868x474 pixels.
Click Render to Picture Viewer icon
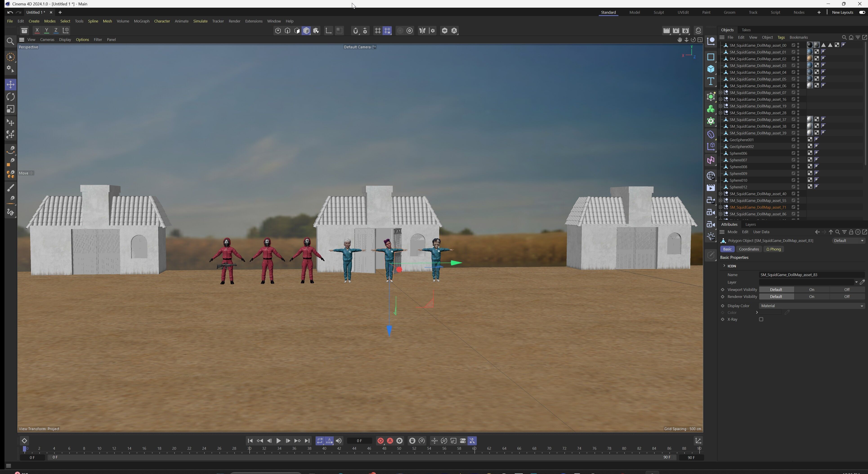676,31
